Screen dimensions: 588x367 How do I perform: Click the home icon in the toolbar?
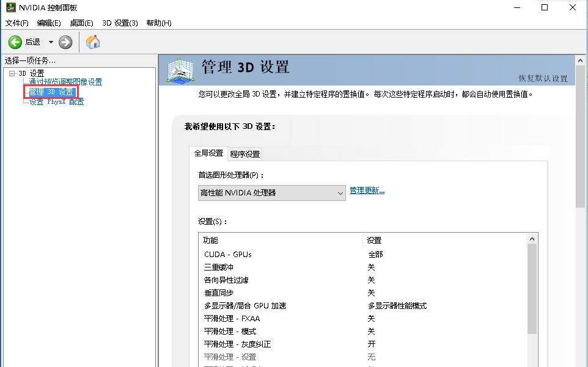pyautogui.click(x=93, y=42)
